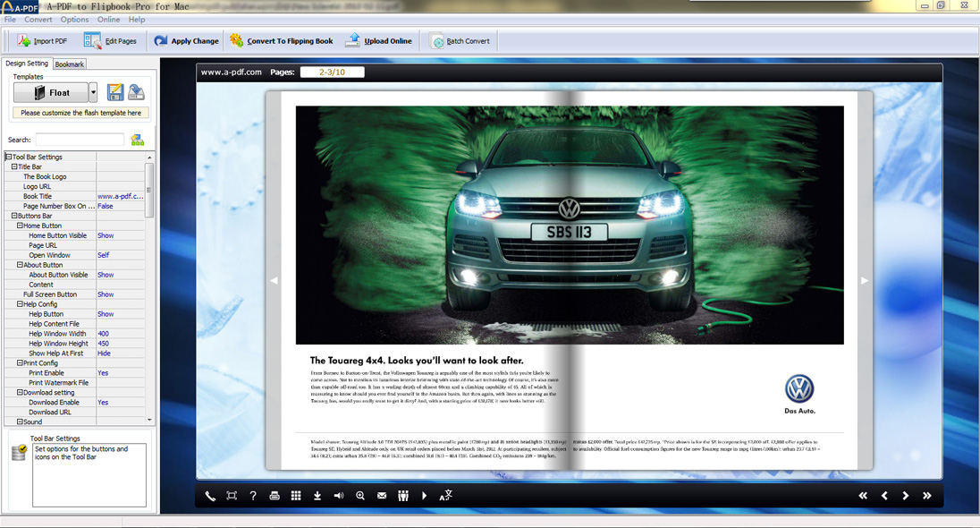Open the Help menu

137,20
